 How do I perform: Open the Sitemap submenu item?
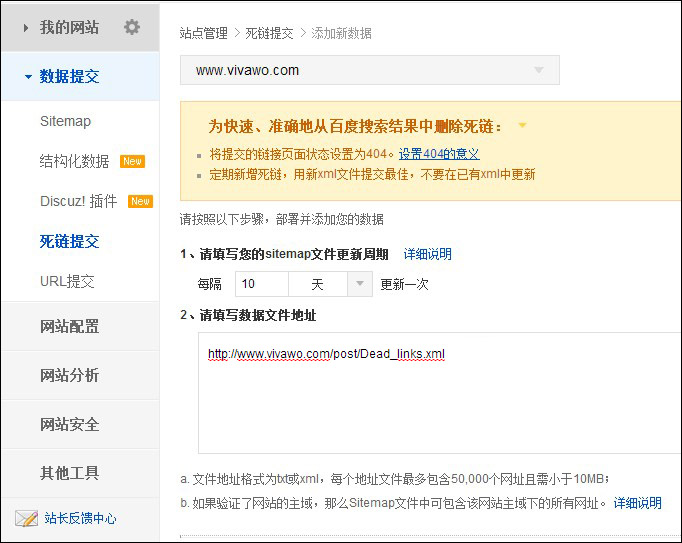pos(65,121)
